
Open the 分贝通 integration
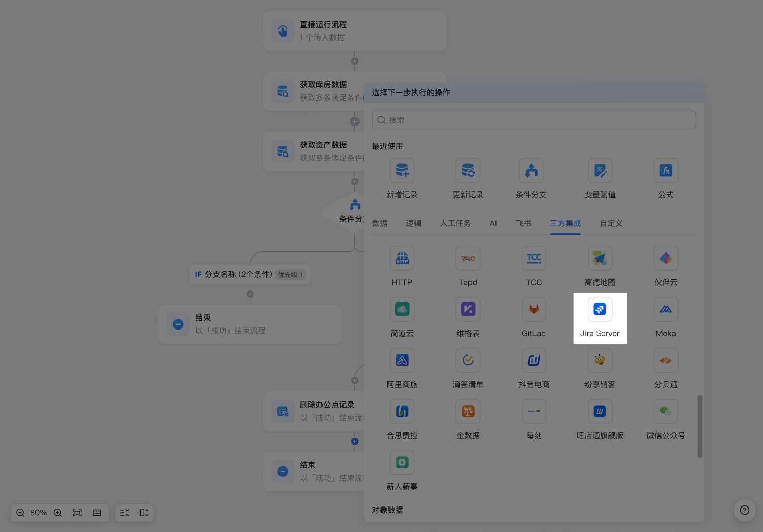pyautogui.click(x=666, y=369)
